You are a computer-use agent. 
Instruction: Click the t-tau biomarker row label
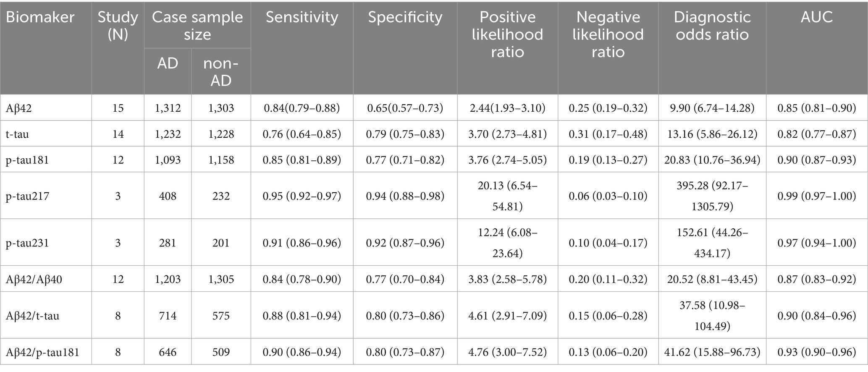point(17,134)
